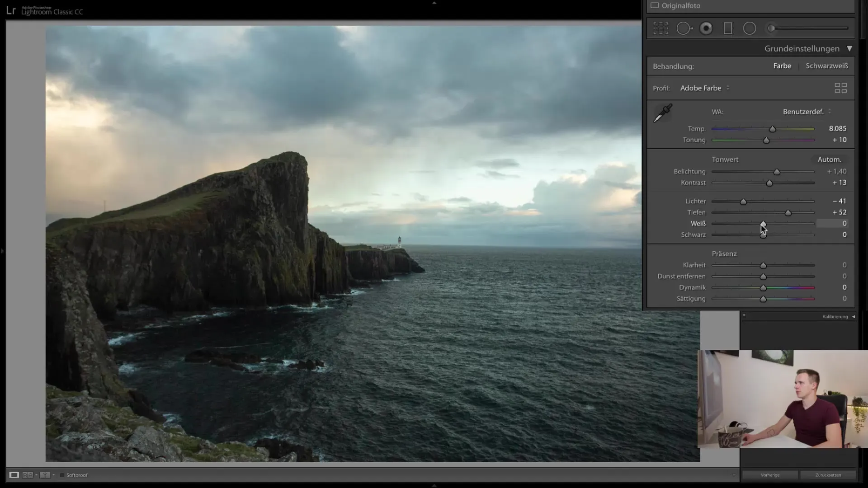
Task: Click the Lichter value -41
Action: [840, 201]
